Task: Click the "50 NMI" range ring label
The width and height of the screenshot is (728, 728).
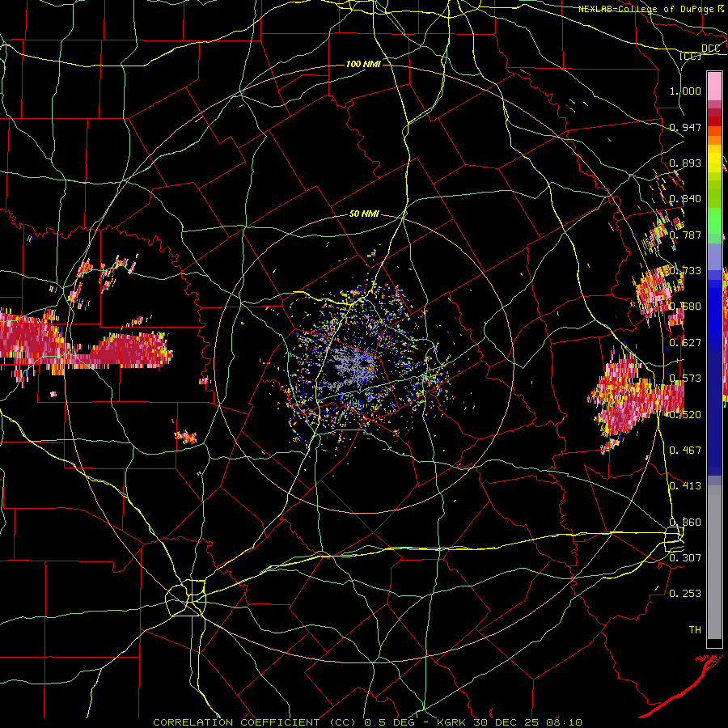Action: 364,214
